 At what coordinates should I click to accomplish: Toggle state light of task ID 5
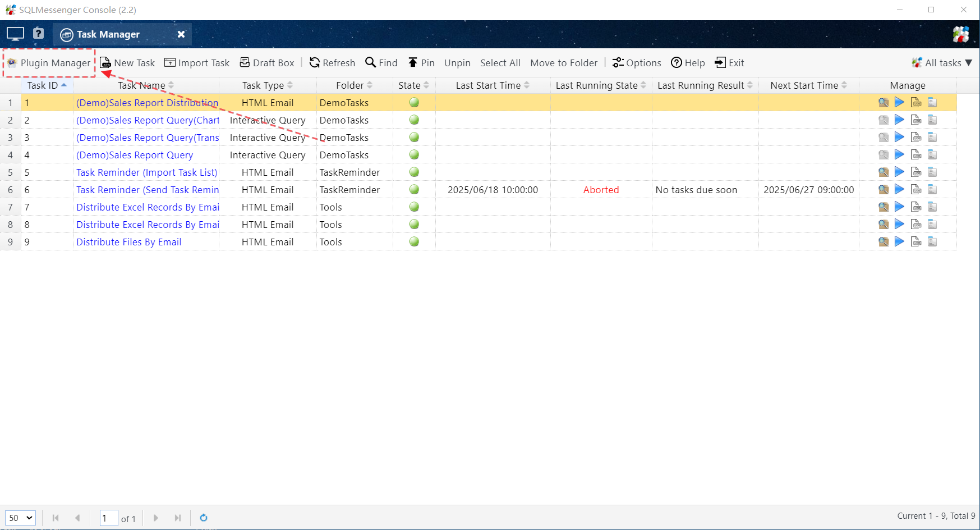pyautogui.click(x=414, y=172)
